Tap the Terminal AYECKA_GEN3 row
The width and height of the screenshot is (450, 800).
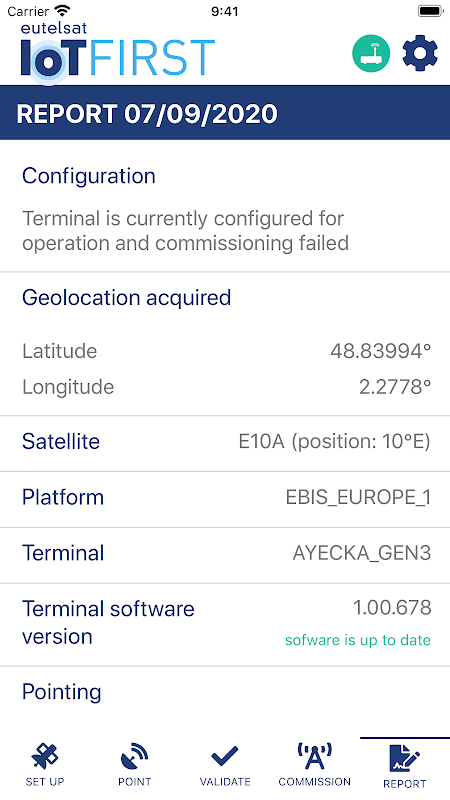[225, 553]
